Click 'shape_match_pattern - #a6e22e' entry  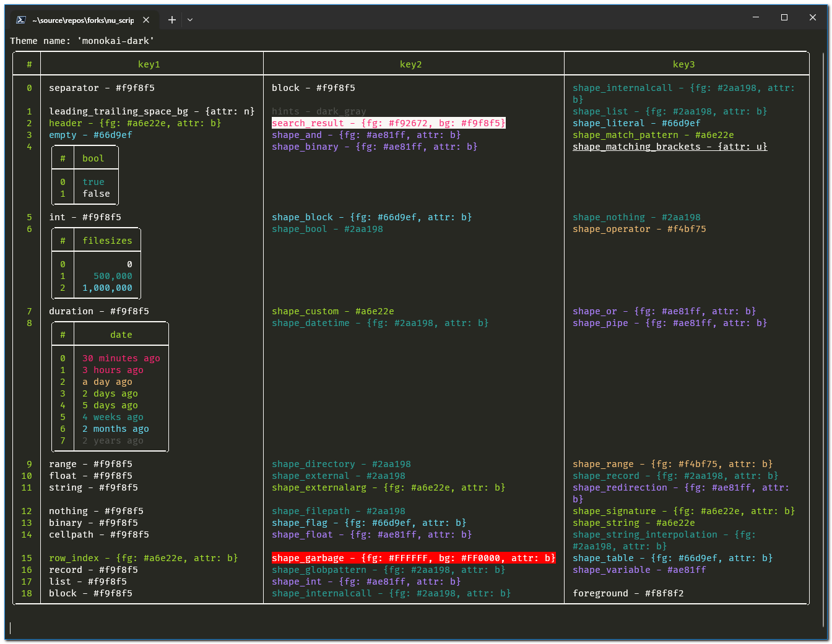(x=653, y=135)
